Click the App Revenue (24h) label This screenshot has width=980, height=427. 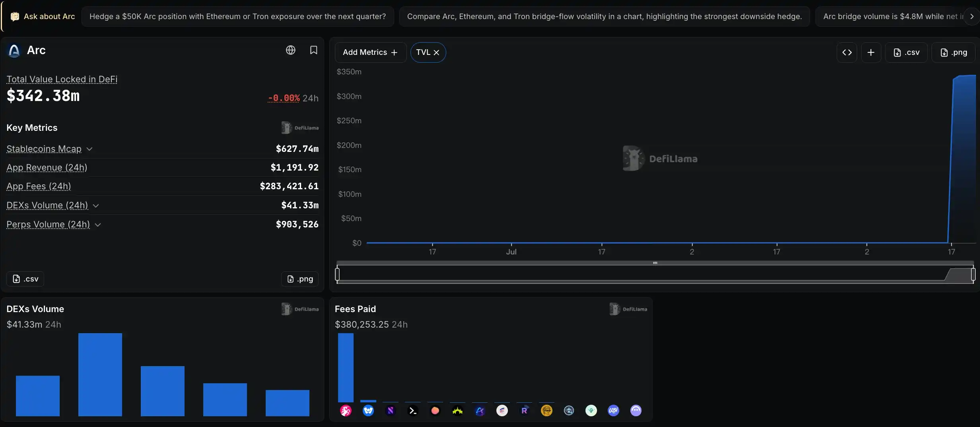(x=47, y=167)
